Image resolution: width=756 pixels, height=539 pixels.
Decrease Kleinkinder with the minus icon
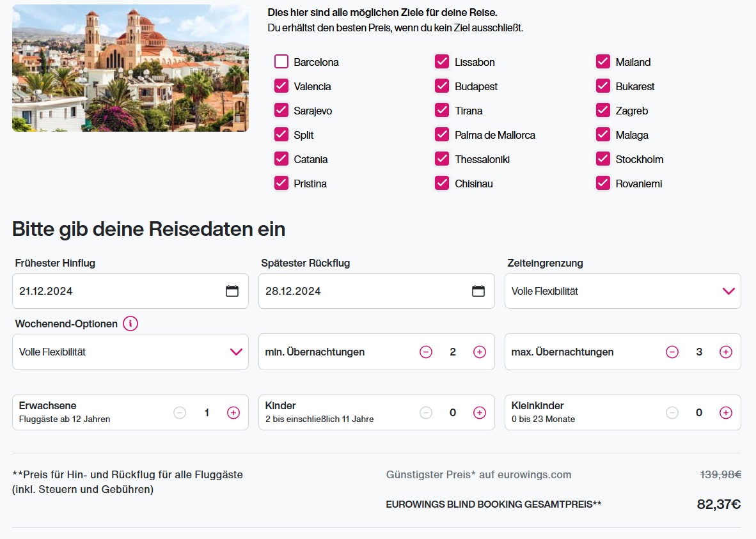click(672, 412)
